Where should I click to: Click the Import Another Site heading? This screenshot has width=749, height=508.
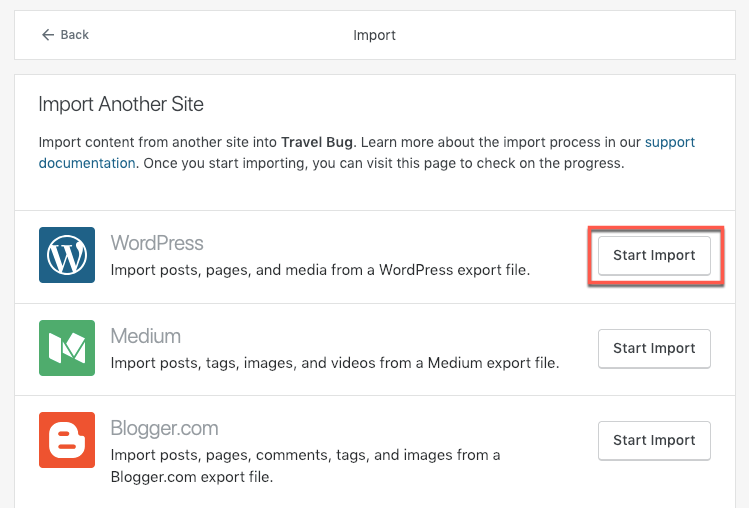(121, 104)
